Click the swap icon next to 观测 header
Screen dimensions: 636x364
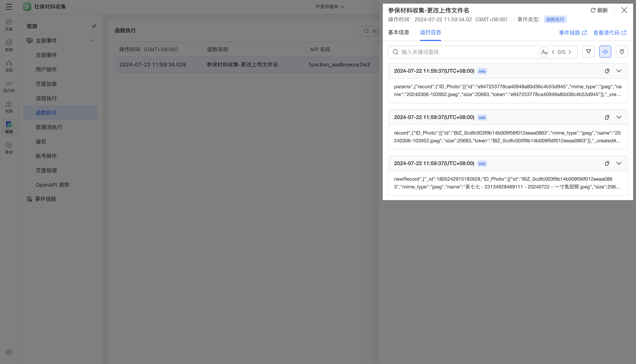click(x=94, y=26)
